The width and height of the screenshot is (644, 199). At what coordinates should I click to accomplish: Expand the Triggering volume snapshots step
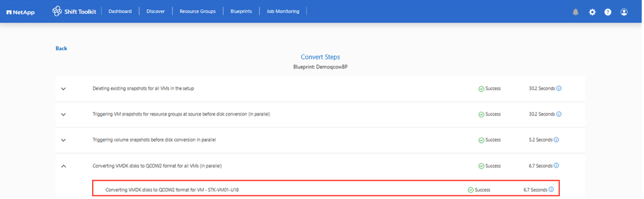point(64,140)
